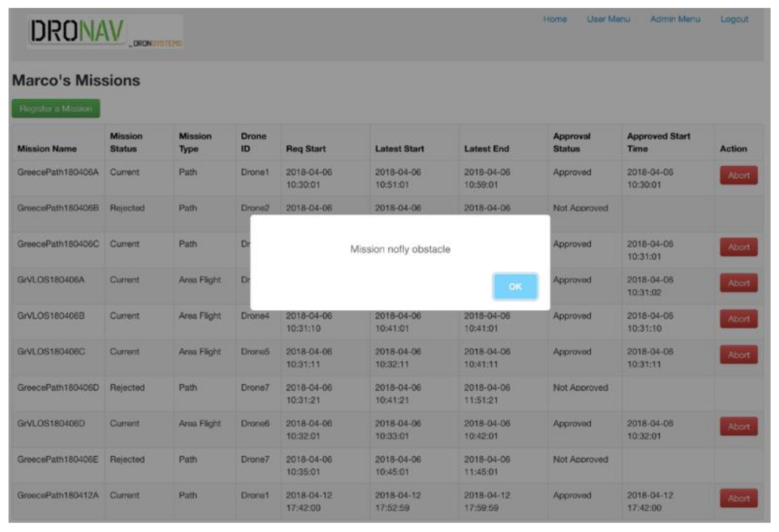Abort the GrVLOS180406A mission
Viewport: 779px width, 532px height.
[x=738, y=283]
